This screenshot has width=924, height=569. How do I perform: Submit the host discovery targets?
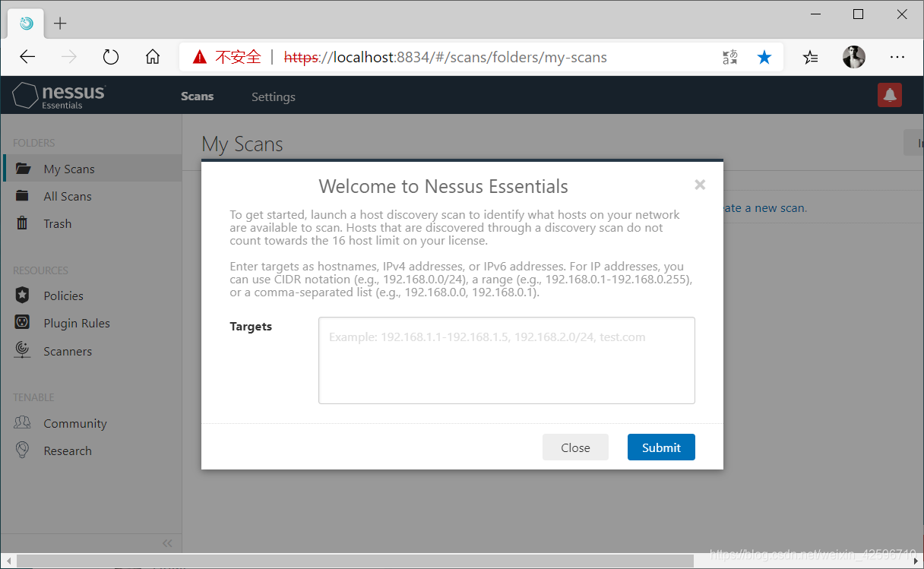(x=661, y=447)
